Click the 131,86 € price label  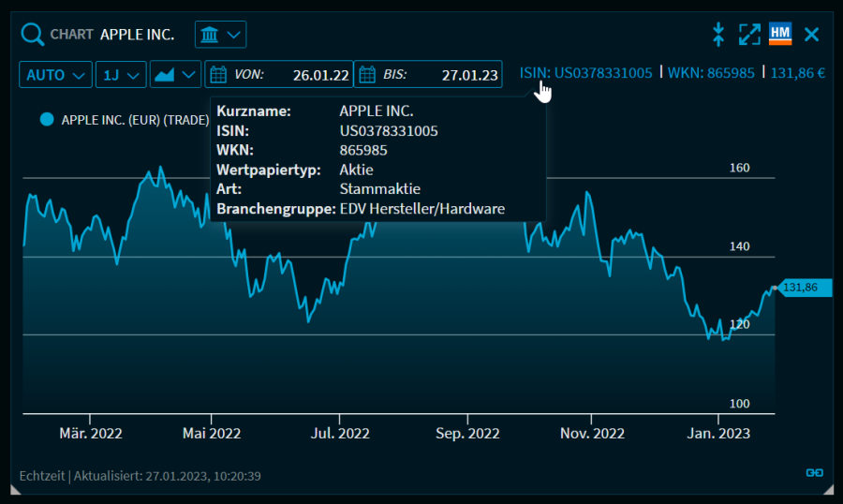797,72
